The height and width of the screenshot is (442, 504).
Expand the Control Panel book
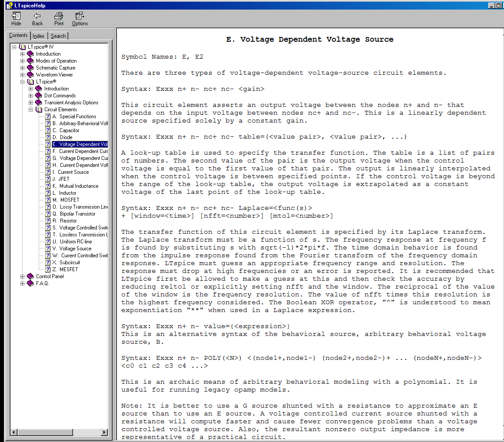(x=23, y=276)
